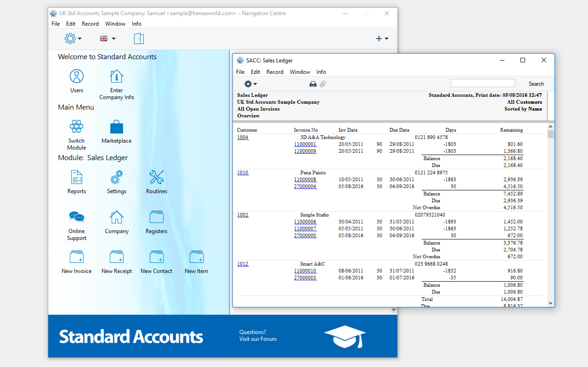Click the paperclip attachment icon
Screen dimensions: 588x367
click(323, 84)
